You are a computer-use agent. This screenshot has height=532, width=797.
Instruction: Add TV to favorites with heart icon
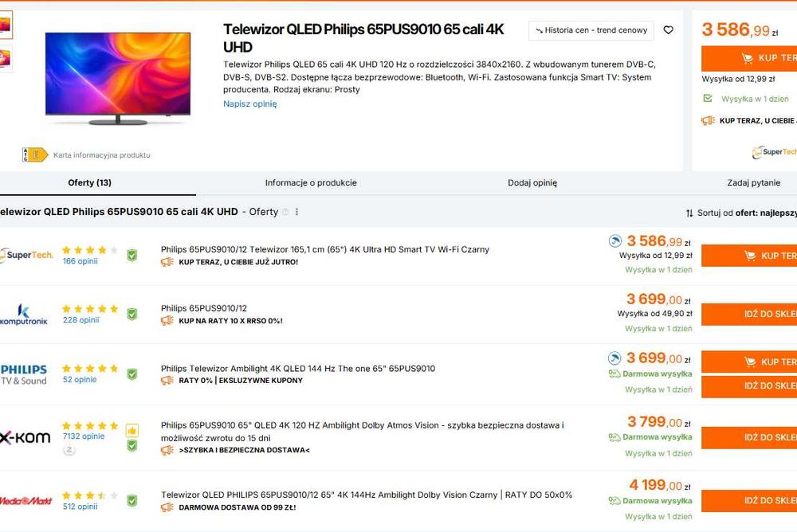668,30
